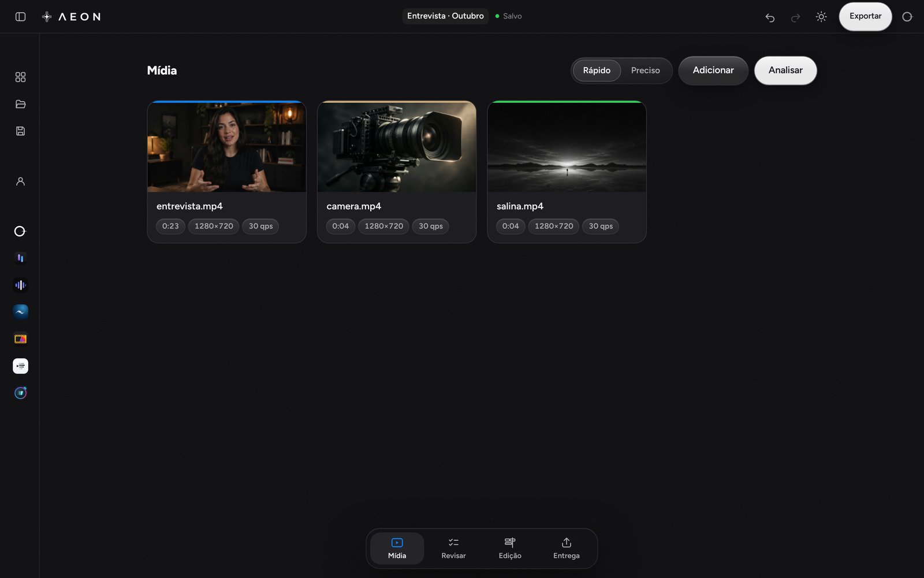Click the 30 qps badge on camera.mp4

pos(431,226)
